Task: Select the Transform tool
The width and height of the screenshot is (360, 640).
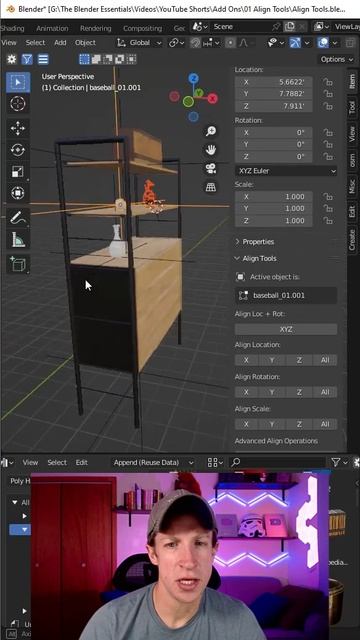Action: tap(18, 193)
